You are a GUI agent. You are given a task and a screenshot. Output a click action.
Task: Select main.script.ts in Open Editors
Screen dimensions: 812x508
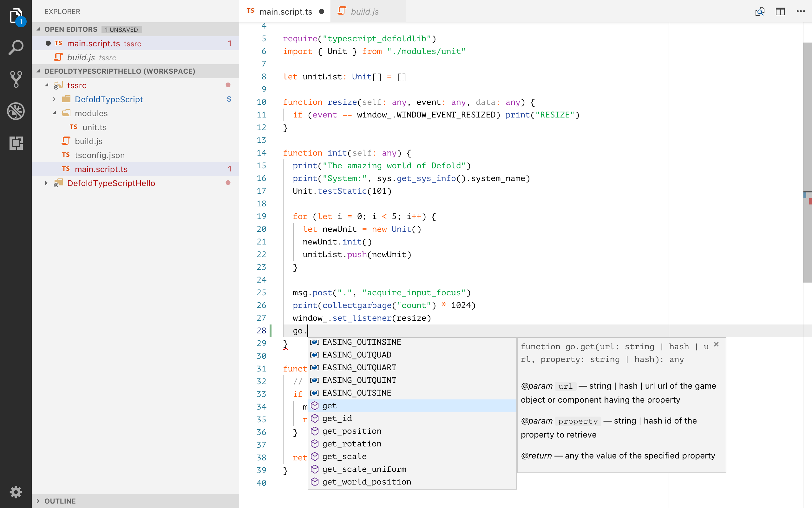(135, 43)
